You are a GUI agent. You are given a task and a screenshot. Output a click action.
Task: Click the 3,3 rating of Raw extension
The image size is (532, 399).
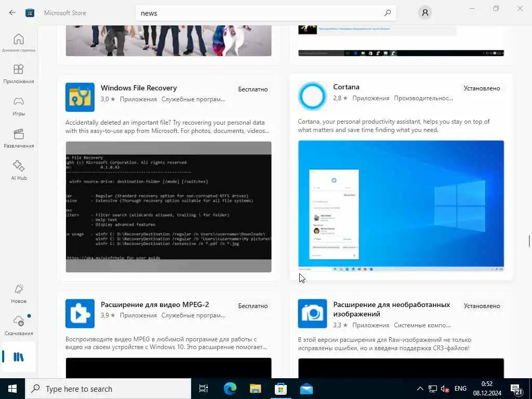(x=340, y=325)
